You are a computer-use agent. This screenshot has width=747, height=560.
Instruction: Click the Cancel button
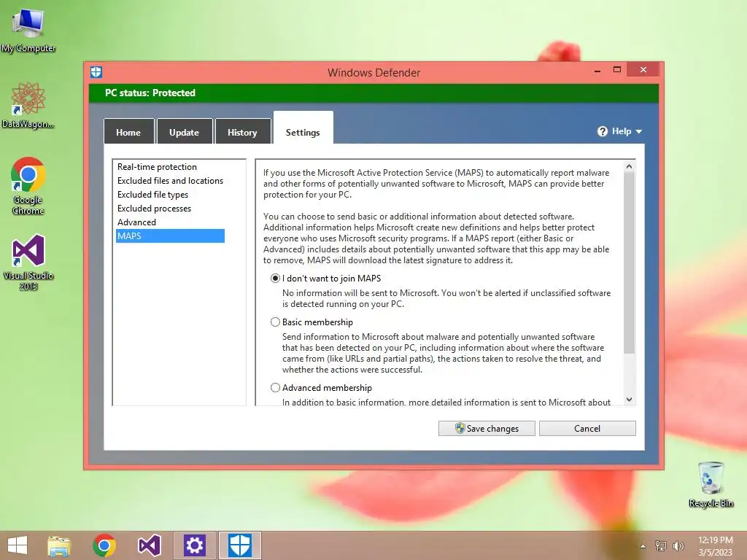click(587, 428)
